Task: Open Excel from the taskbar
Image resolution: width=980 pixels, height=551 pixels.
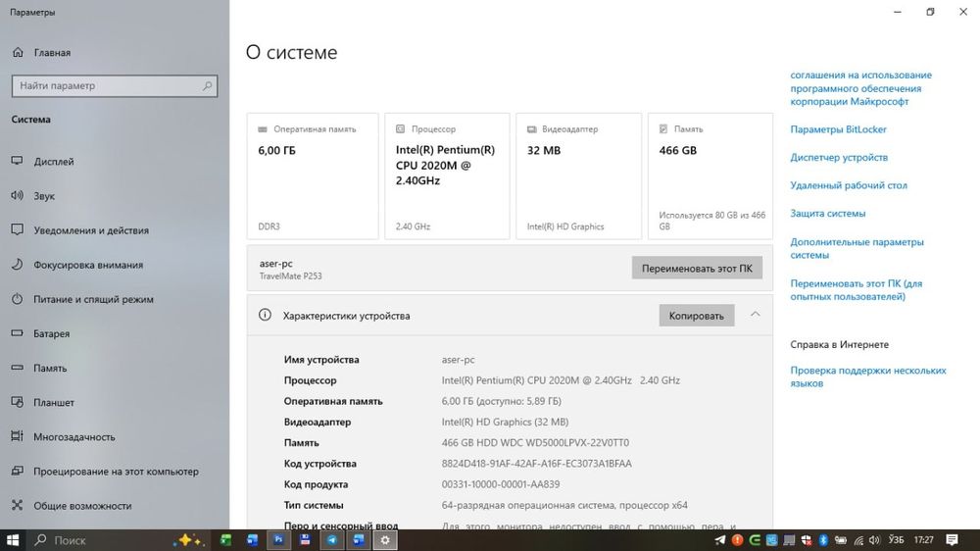Action: click(x=225, y=540)
